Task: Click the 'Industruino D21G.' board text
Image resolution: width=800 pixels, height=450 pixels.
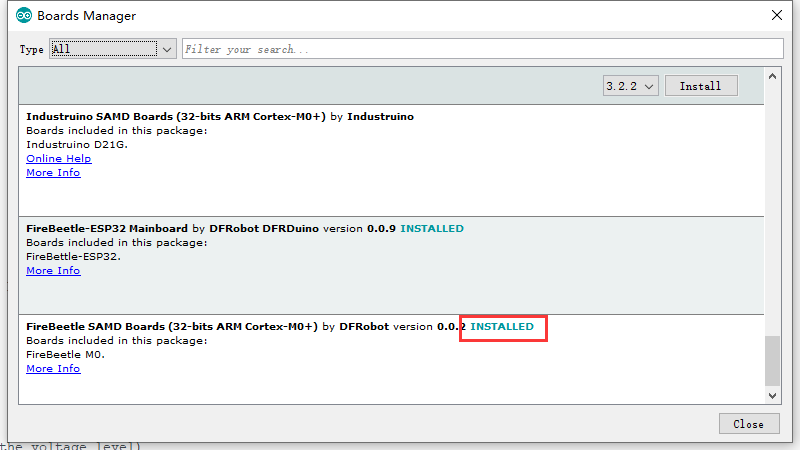Action: tap(77, 144)
